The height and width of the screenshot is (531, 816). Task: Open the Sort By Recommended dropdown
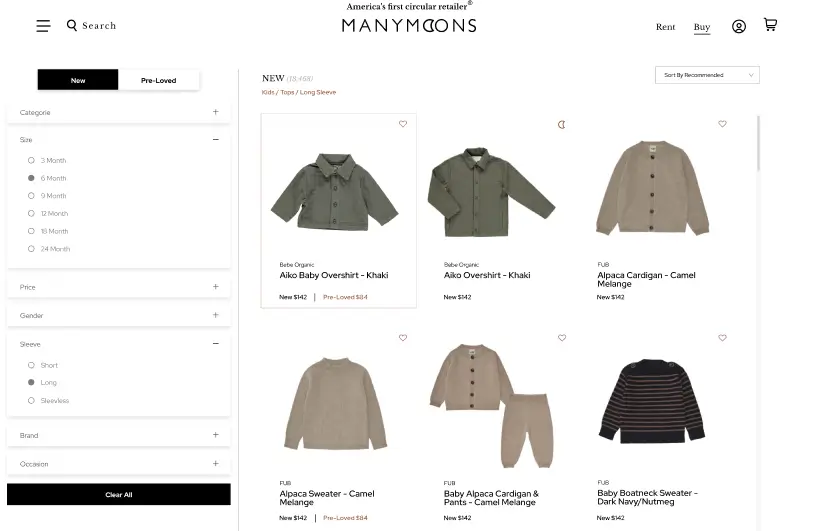707,75
